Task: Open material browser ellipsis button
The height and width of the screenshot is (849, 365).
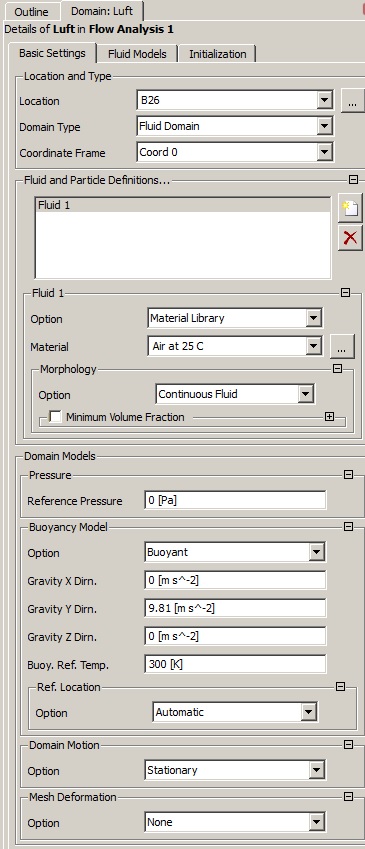Action: point(342,347)
